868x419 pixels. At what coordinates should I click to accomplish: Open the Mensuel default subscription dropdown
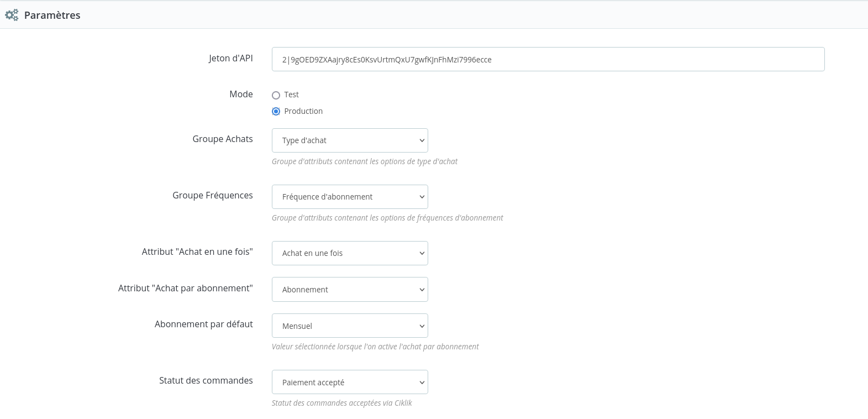[x=350, y=326]
